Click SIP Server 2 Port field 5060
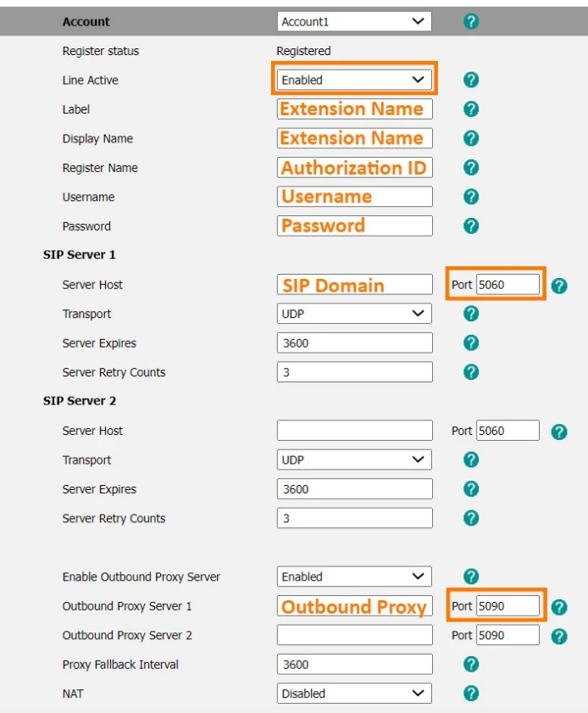 tap(508, 431)
